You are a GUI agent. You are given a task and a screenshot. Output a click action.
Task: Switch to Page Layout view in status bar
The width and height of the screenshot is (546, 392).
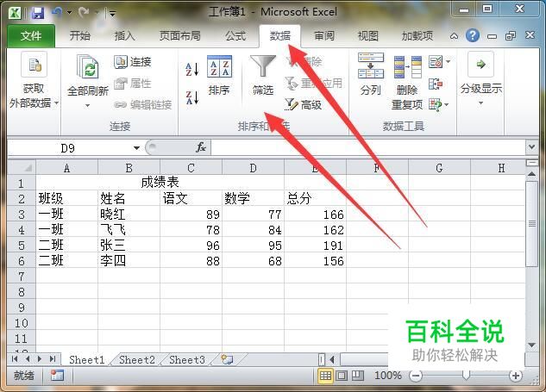[342, 376]
